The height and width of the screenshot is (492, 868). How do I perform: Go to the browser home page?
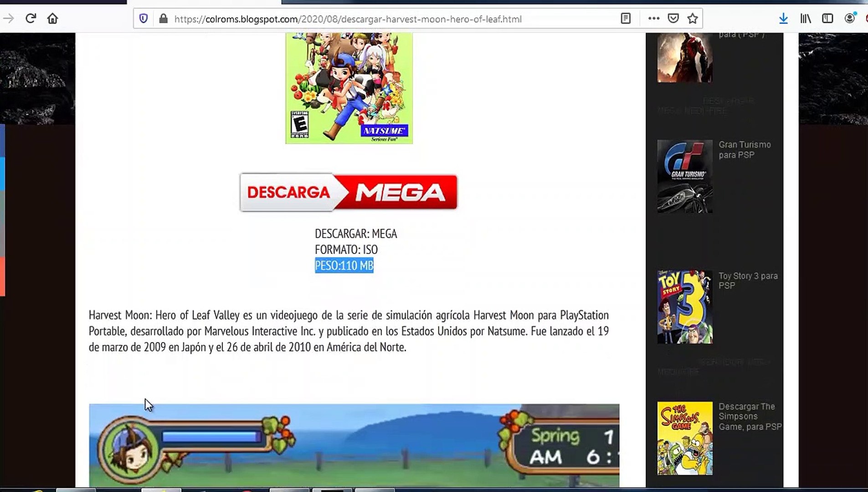[x=53, y=19]
